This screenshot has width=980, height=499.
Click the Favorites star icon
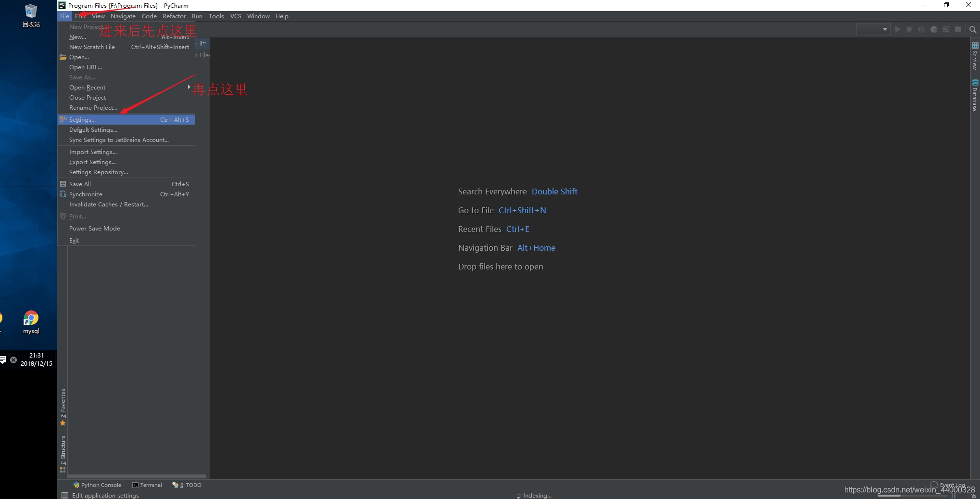[x=63, y=423]
